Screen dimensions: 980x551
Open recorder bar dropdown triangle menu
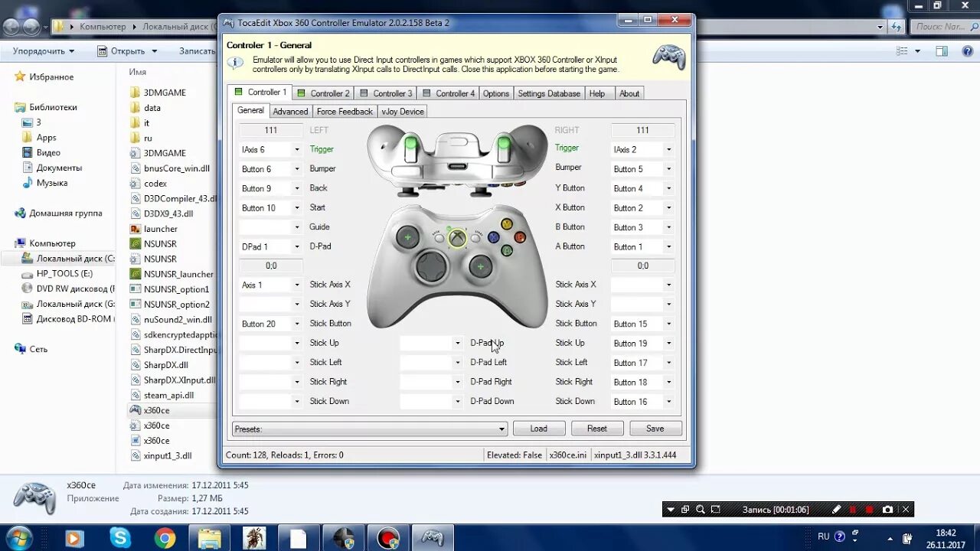point(671,510)
